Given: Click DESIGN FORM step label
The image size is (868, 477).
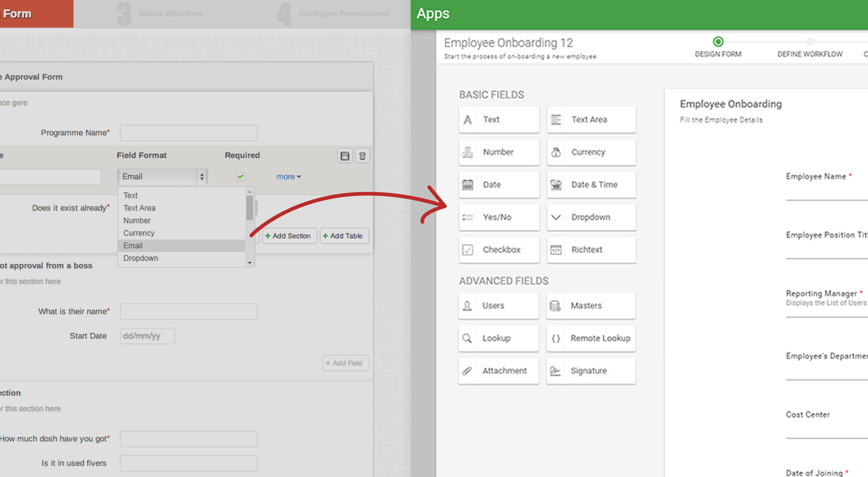Looking at the screenshot, I should click(x=718, y=54).
